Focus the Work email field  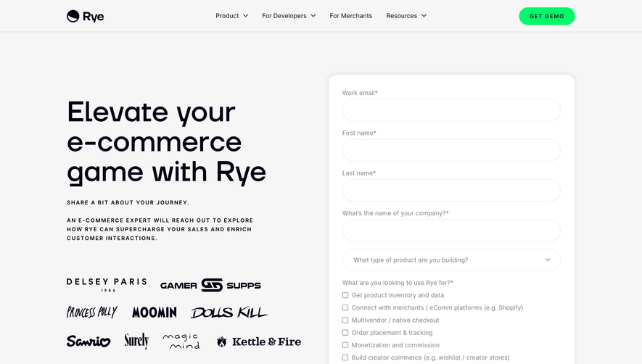pos(451,110)
